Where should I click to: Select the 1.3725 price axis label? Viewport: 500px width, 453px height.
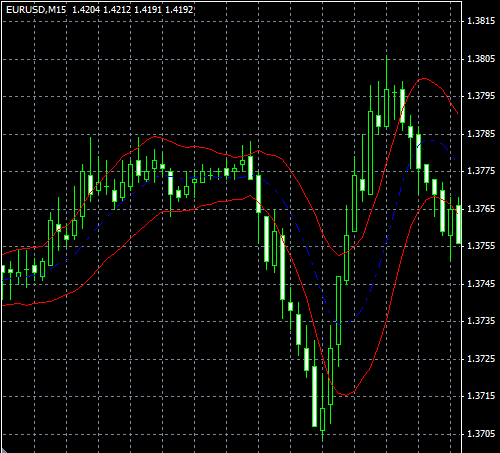tap(481, 359)
